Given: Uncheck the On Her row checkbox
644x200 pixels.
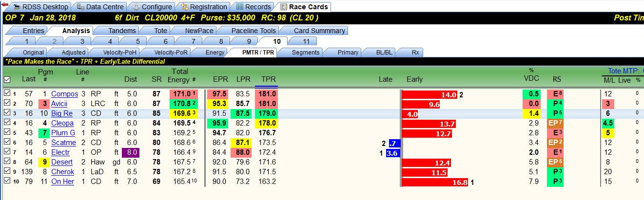Looking at the screenshot, I should pyautogui.click(x=7, y=181).
